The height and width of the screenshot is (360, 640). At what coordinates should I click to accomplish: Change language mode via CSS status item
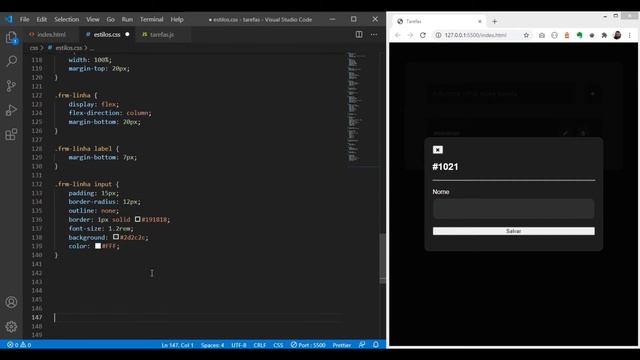coord(278,345)
